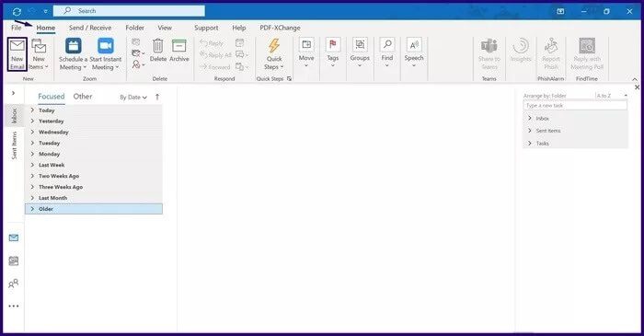
Task: Reverse sort order with the arrow
Action: tap(157, 97)
